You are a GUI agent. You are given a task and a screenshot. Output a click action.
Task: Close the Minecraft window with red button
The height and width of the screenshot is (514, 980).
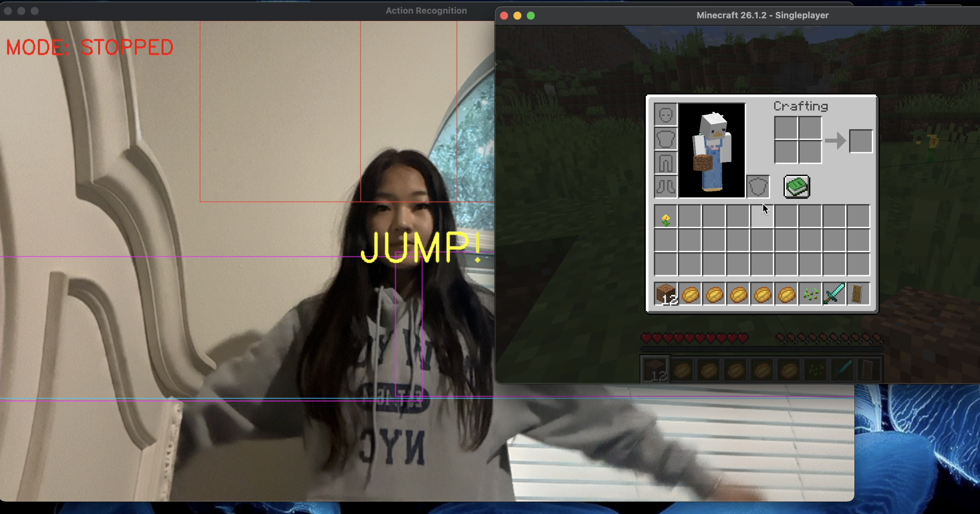tap(504, 16)
